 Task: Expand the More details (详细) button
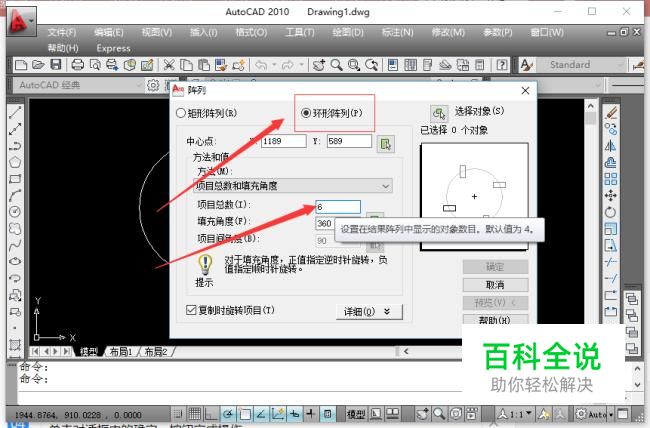369,311
